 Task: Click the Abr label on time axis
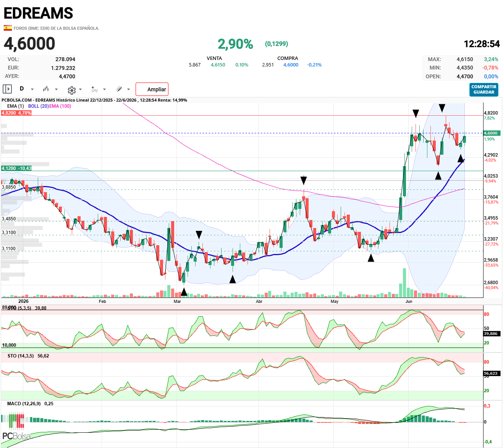[259, 301]
